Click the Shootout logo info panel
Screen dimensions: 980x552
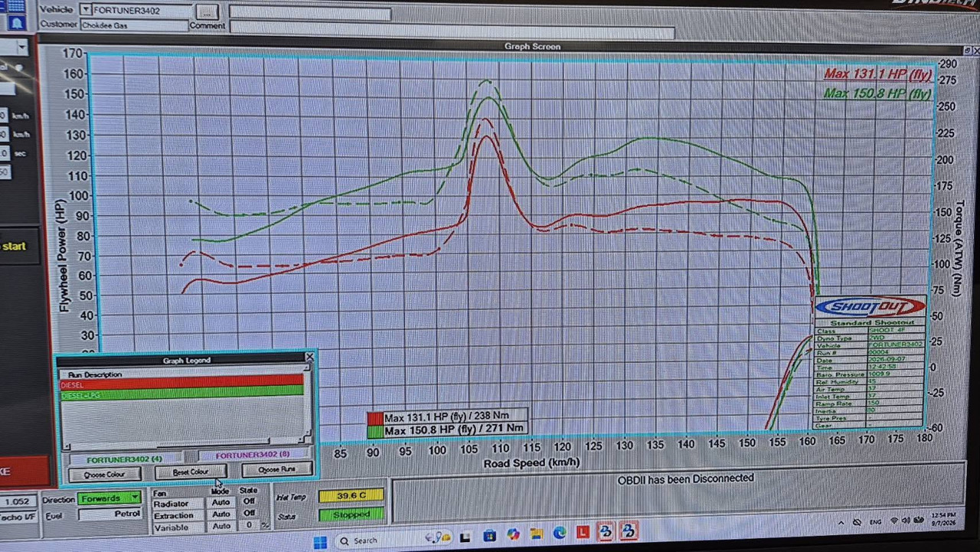coord(870,361)
